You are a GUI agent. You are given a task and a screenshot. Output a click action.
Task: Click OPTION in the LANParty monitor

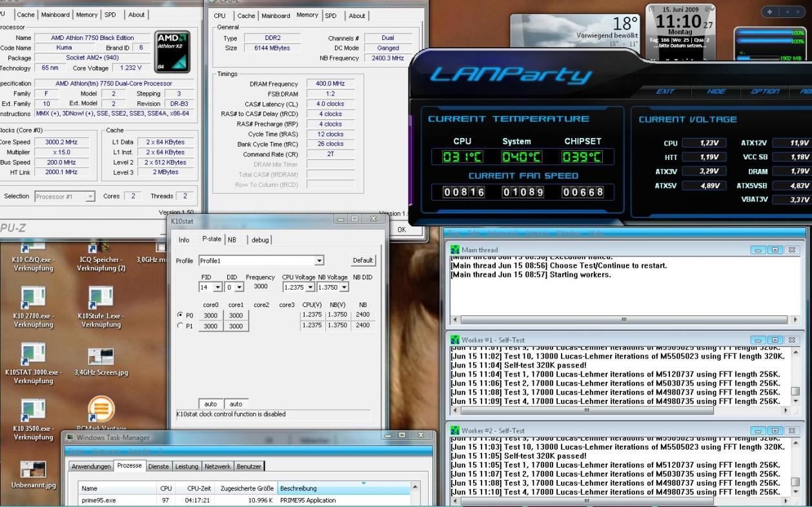(x=765, y=92)
